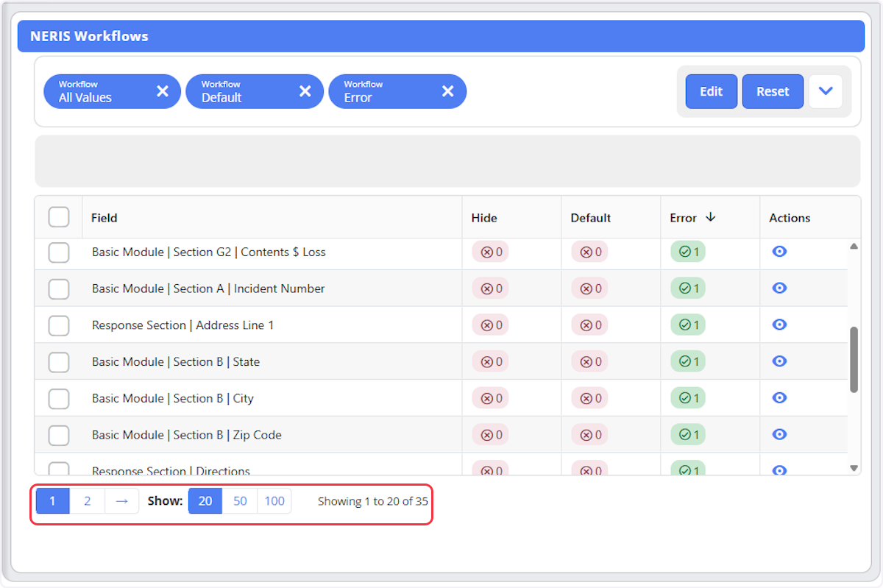Show 50 rows per page
883x588 pixels.
240,501
